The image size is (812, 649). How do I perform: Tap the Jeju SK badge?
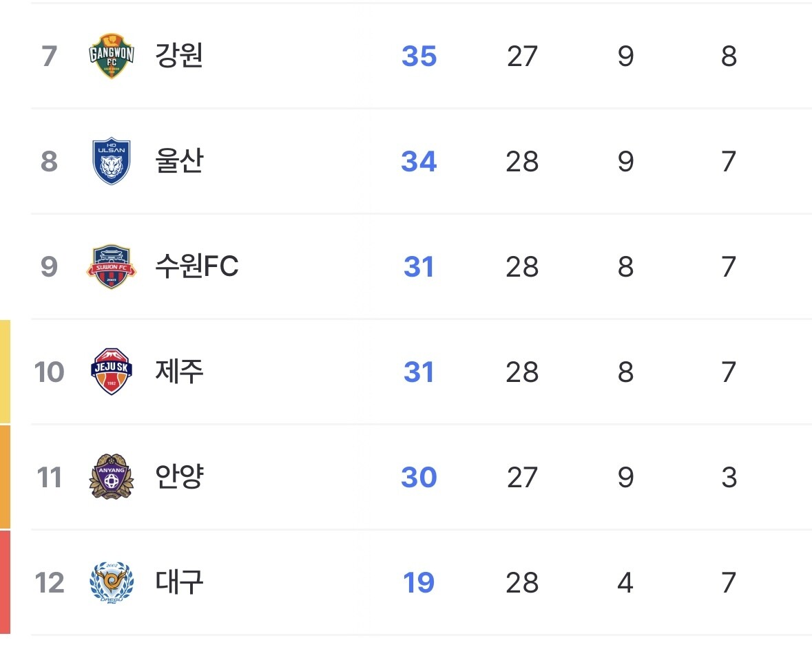(x=112, y=372)
